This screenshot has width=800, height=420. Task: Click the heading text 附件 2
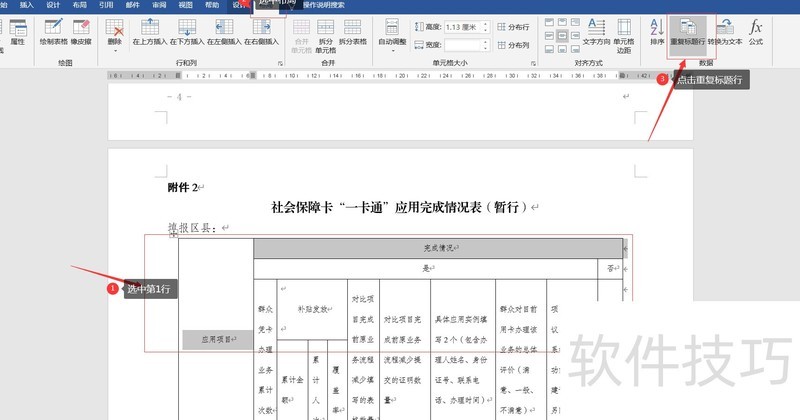point(183,187)
